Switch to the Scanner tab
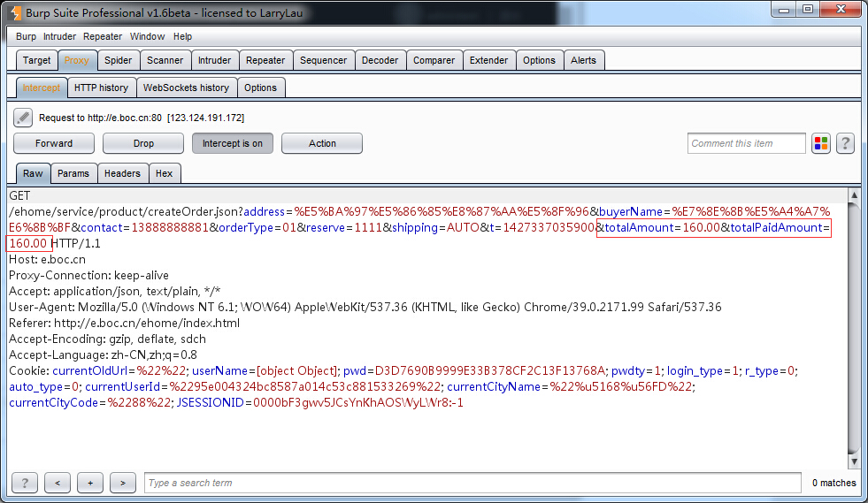The image size is (868, 503). click(165, 60)
